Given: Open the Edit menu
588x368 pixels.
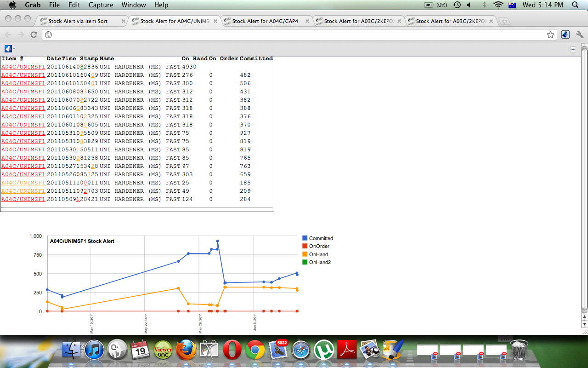Looking at the screenshot, I should tap(74, 5).
